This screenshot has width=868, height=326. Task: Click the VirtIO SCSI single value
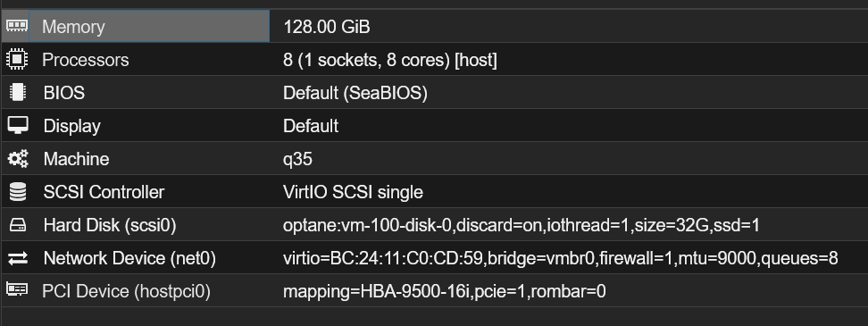353,192
